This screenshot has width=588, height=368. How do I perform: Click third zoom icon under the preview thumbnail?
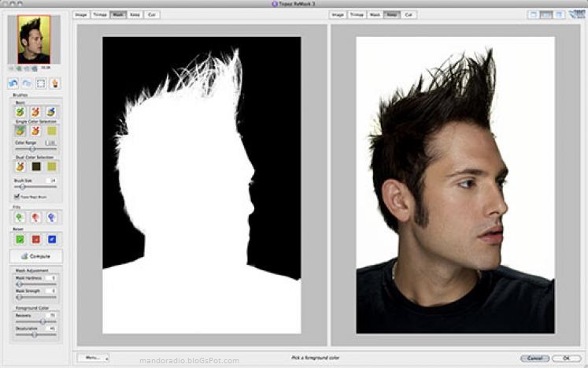(x=27, y=69)
